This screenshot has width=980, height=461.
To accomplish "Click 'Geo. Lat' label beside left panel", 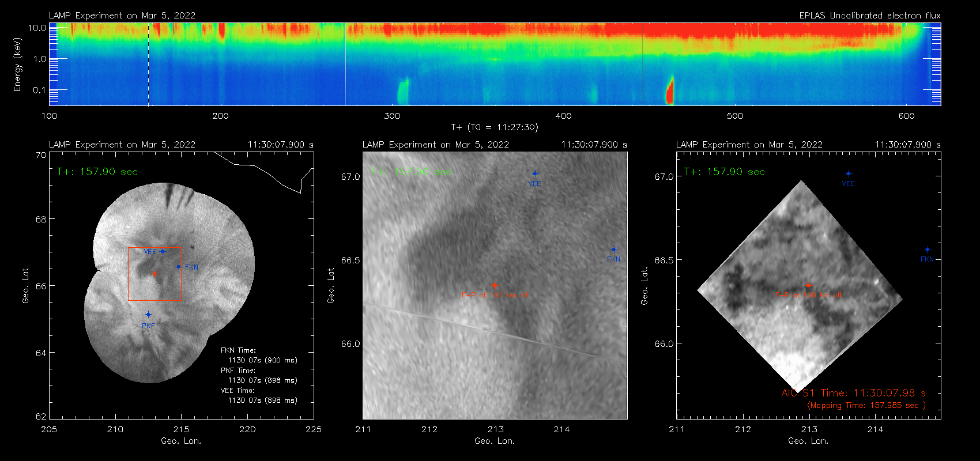I will (25, 285).
